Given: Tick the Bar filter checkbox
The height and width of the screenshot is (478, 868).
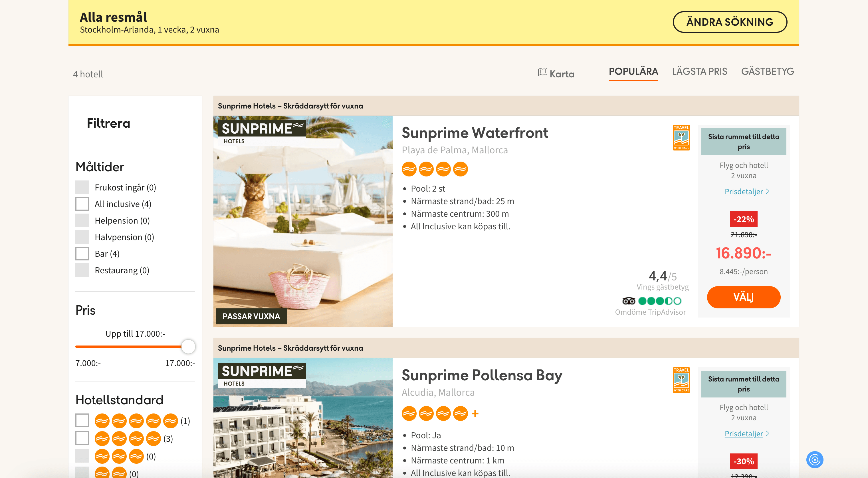Looking at the screenshot, I should coord(82,254).
